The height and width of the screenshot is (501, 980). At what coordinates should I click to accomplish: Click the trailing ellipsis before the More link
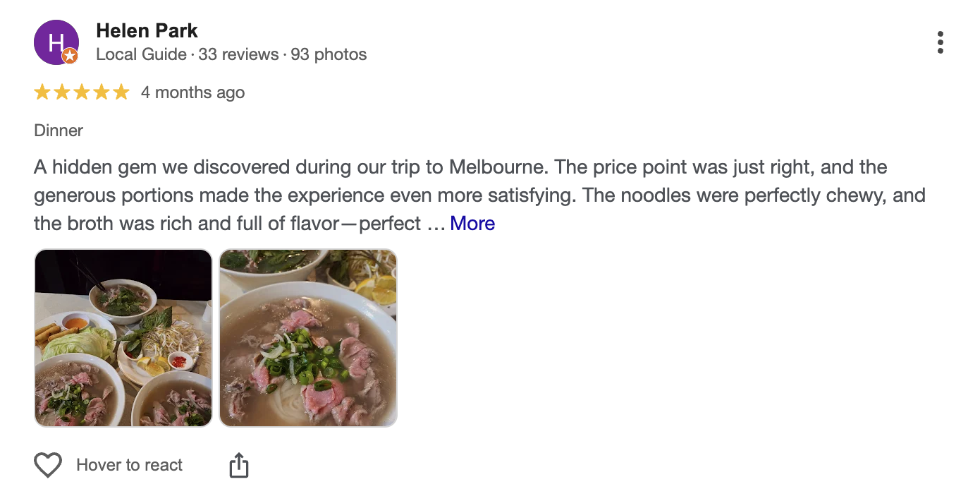(436, 224)
